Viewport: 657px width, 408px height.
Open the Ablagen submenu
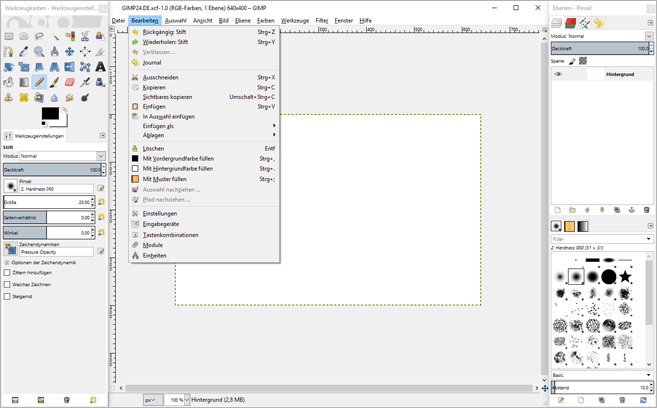[x=204, y=135]
